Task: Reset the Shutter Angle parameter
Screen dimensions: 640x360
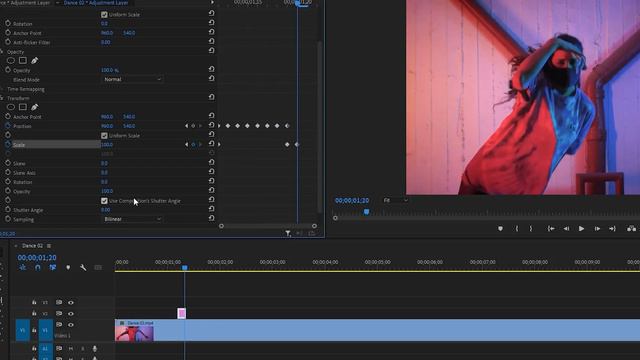Action: pyautogui.click(x=211, y=209)
